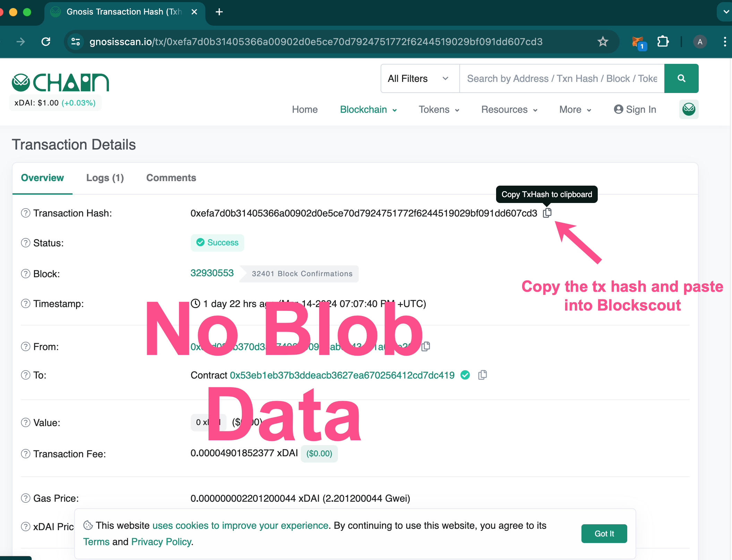Image resolution: width=732 pixels, height=560 pixels.
Task: Switch to the Comments tab
Action: coord(170,177)
